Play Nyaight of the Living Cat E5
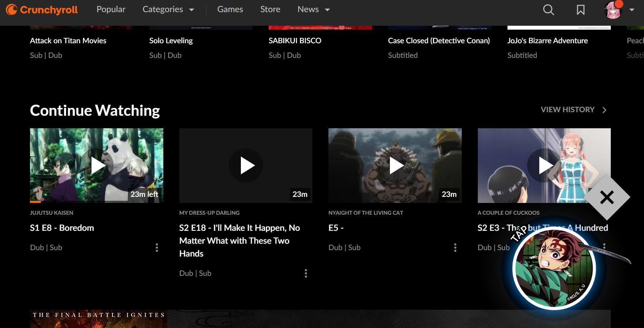Screen dimensions: 644x328 [395, 165]
